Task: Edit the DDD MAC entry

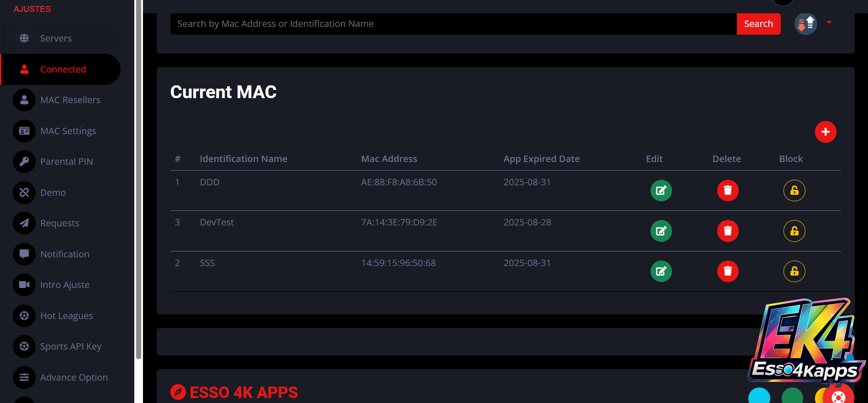Action: 661,190
